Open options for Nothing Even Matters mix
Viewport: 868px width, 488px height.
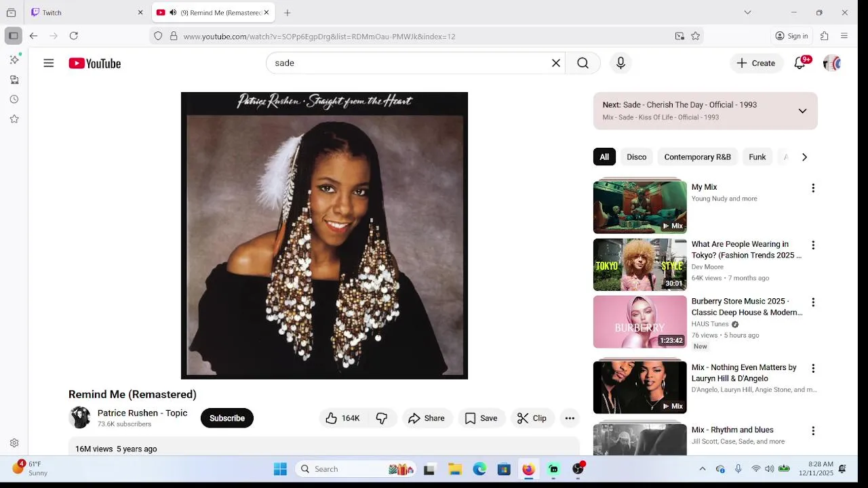click(813, 368)
